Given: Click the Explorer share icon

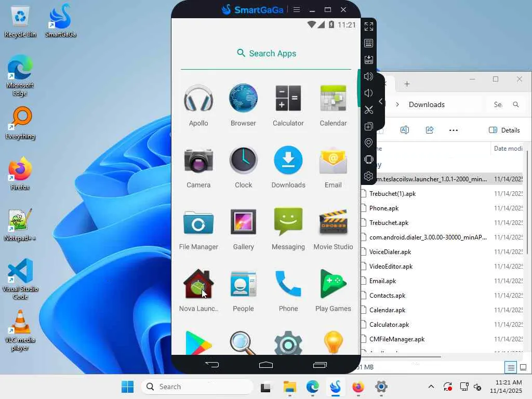Looking at the screenshot, I should pyautogui.click(x=430, y=130).
